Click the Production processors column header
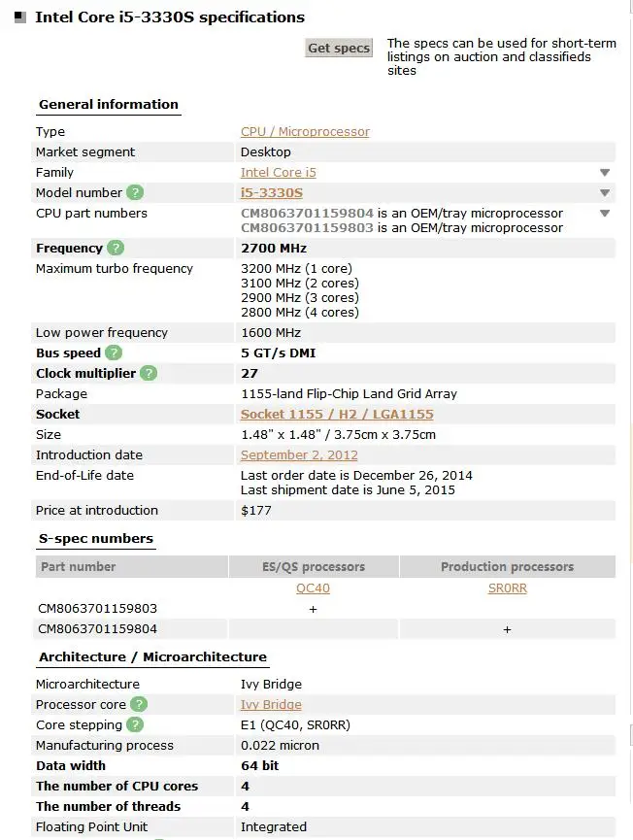Screen dimensions: 633x840 [507, 567]
